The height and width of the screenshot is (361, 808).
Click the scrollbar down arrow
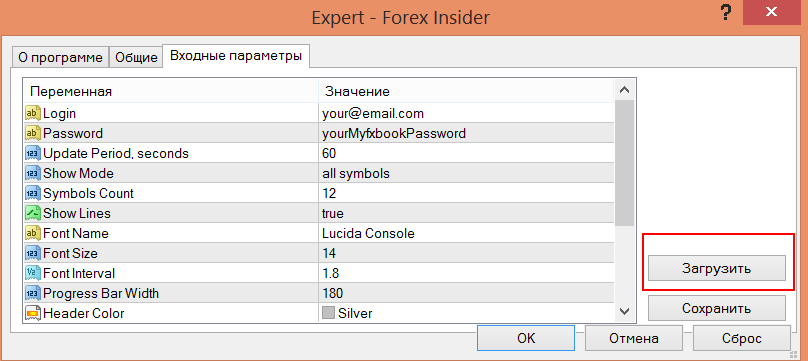pyautogui.click(x=625, y=311)
